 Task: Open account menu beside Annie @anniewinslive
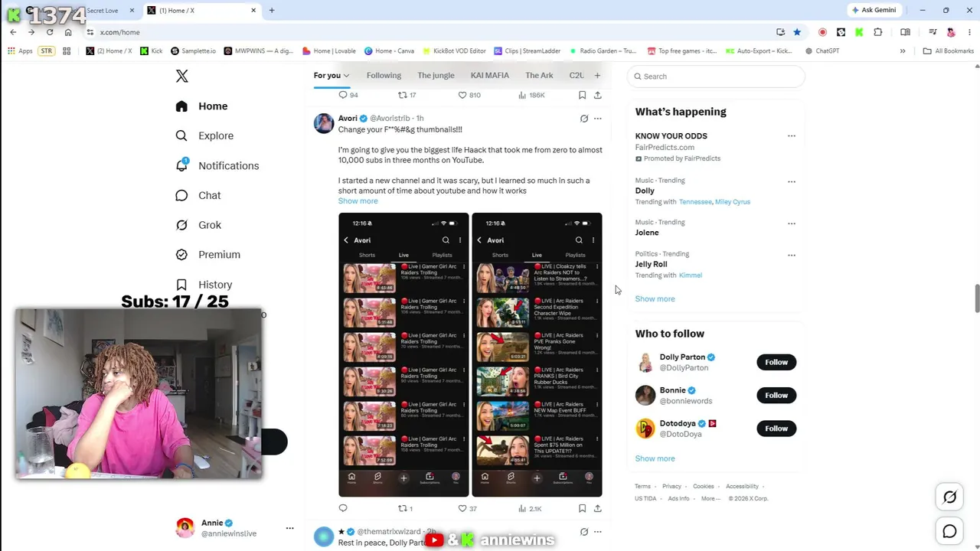coord(289,528)
